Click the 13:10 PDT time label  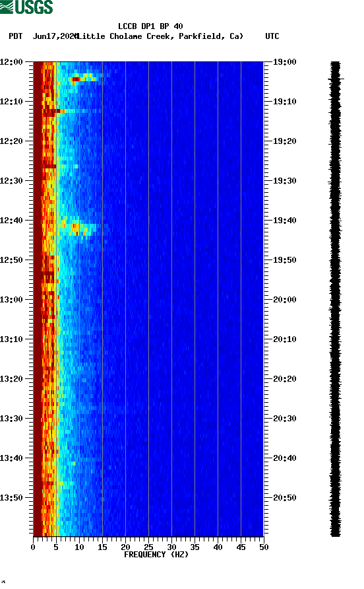(x=11, y=339)
